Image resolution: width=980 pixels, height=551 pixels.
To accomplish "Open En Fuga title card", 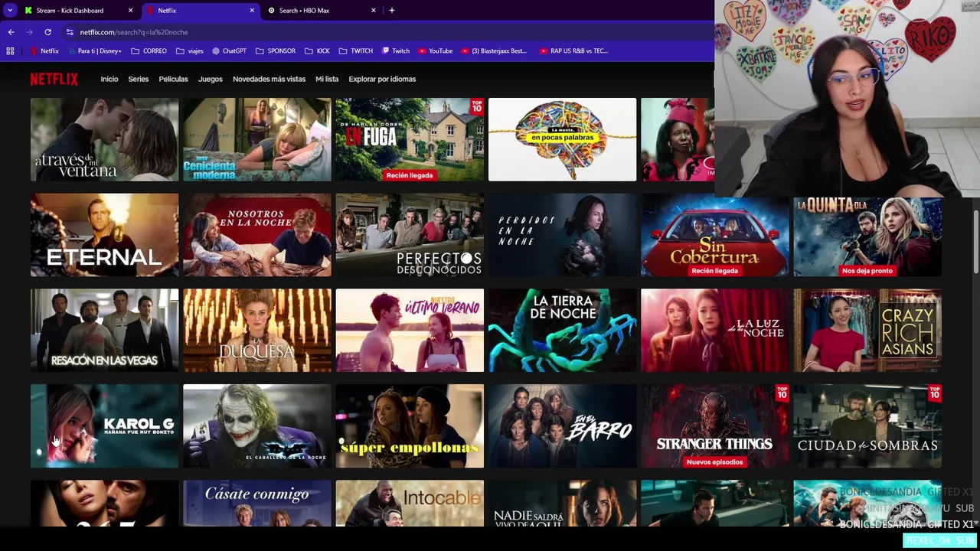I will point(410,139).
